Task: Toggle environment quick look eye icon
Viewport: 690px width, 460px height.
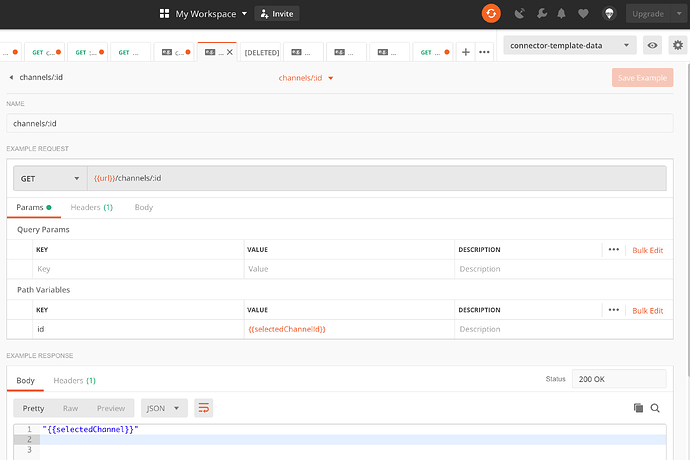Action: pos(652,45)
